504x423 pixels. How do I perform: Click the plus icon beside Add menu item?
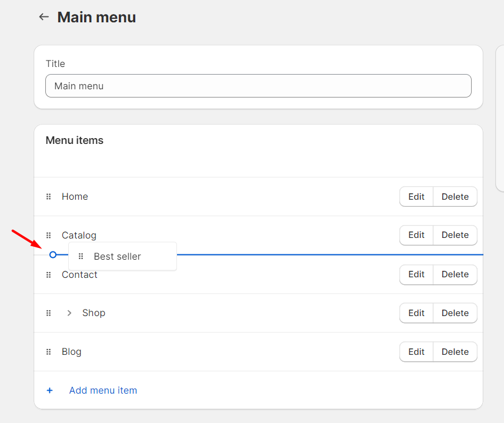49,390
